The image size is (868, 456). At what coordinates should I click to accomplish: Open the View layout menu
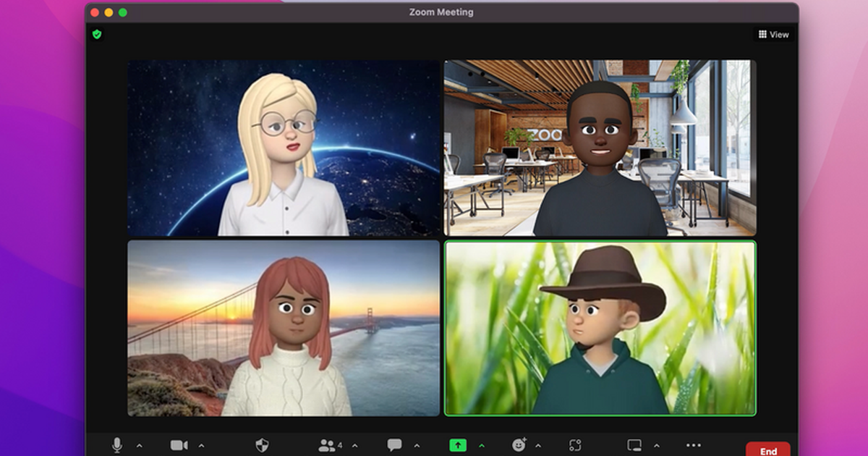click(x=773, y=34)
